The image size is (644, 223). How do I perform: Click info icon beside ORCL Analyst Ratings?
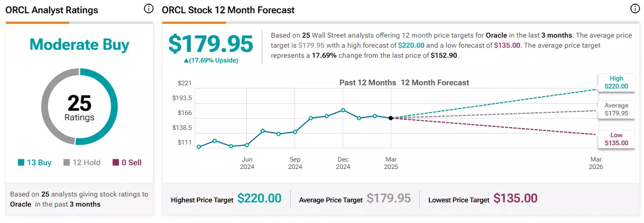[149, 9]
